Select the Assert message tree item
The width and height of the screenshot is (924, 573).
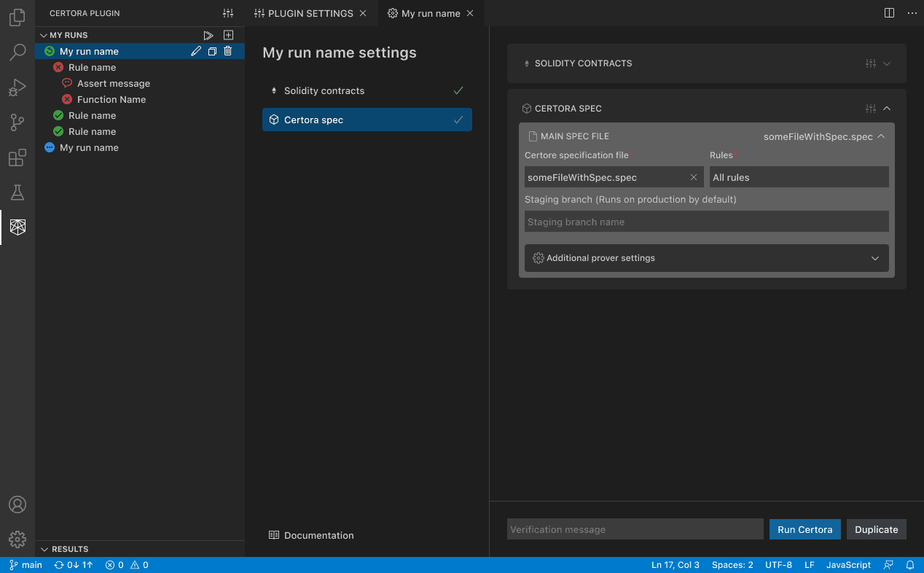pos(140,83)
